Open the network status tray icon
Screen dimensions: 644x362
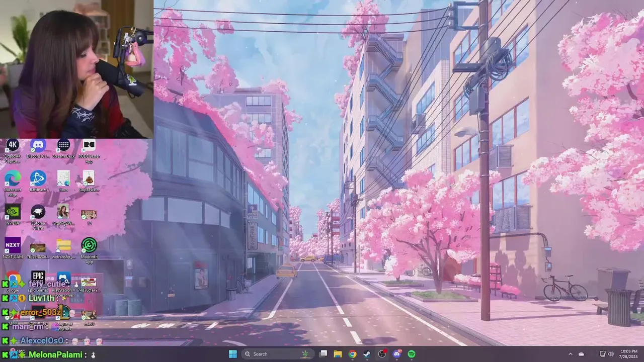(603, 354)
